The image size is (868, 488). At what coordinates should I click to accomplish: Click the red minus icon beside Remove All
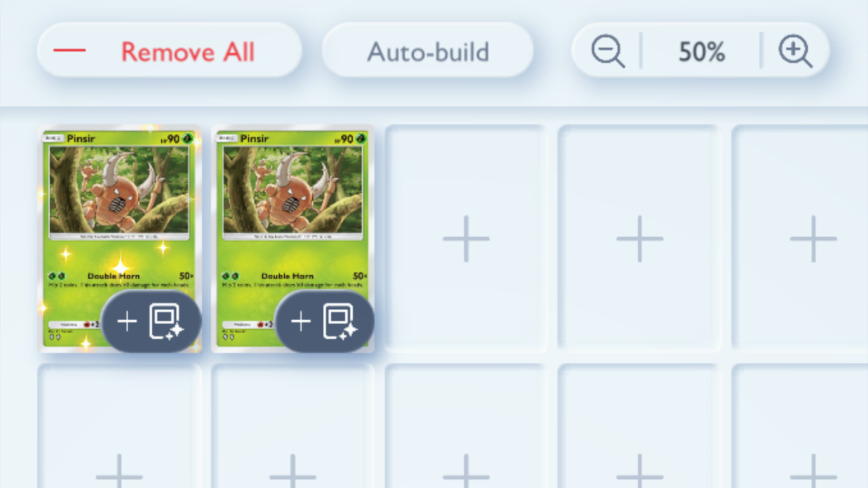click(x=70, y=50)
